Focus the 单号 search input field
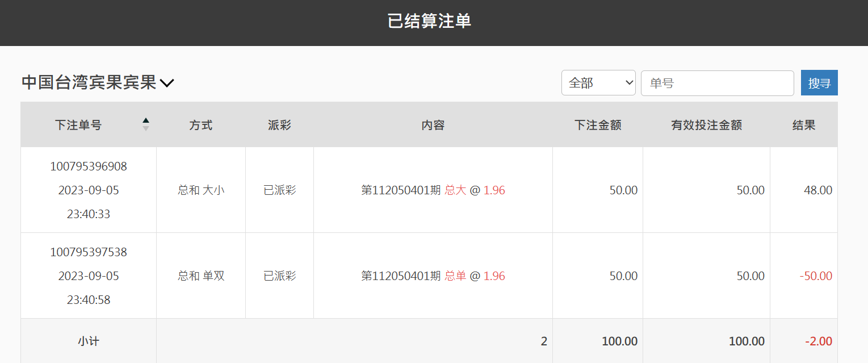This screenshot has height=363, width=868. 718,83
